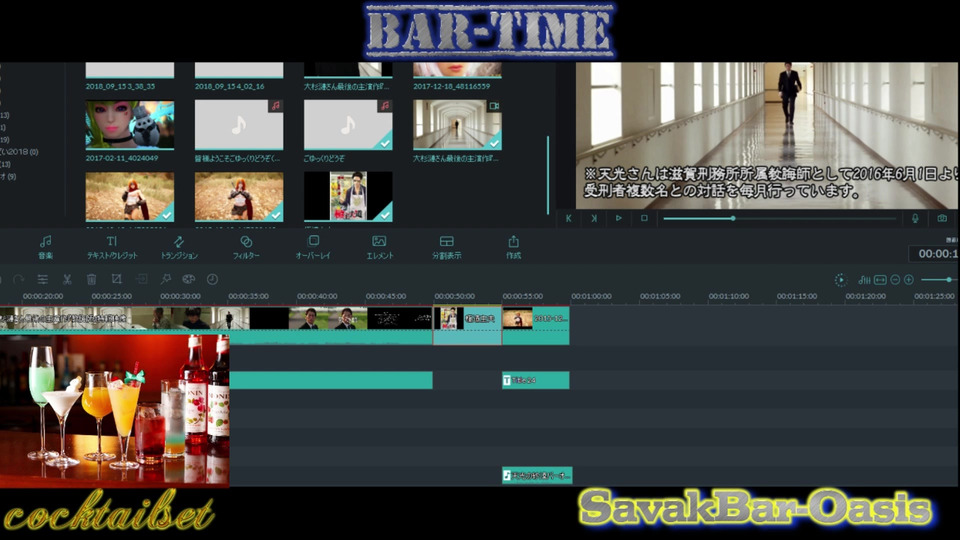The height and width of the screenshot is (540, 960).
Task: Click the insert-to-timeline arrow icon
Action: point(141,279)
